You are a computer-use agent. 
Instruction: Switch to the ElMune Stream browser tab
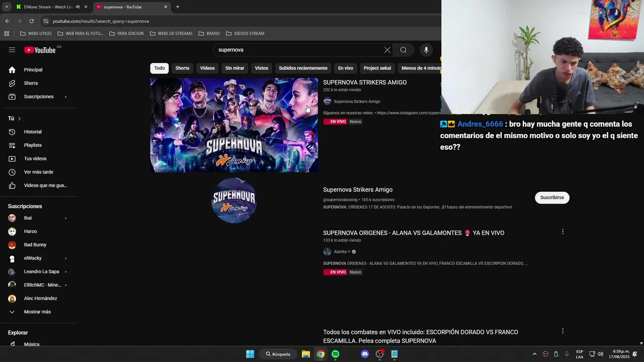[x=48, y=7]
